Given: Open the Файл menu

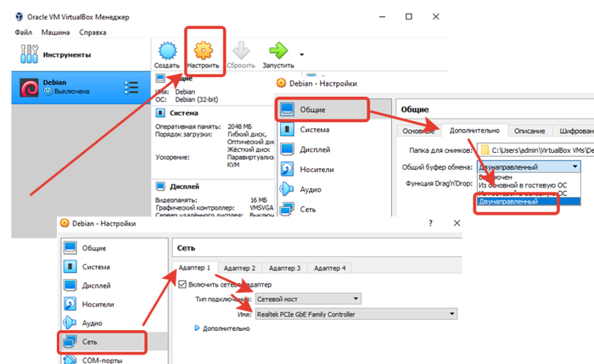Looking at the screenshot, I should coord(24,32).
